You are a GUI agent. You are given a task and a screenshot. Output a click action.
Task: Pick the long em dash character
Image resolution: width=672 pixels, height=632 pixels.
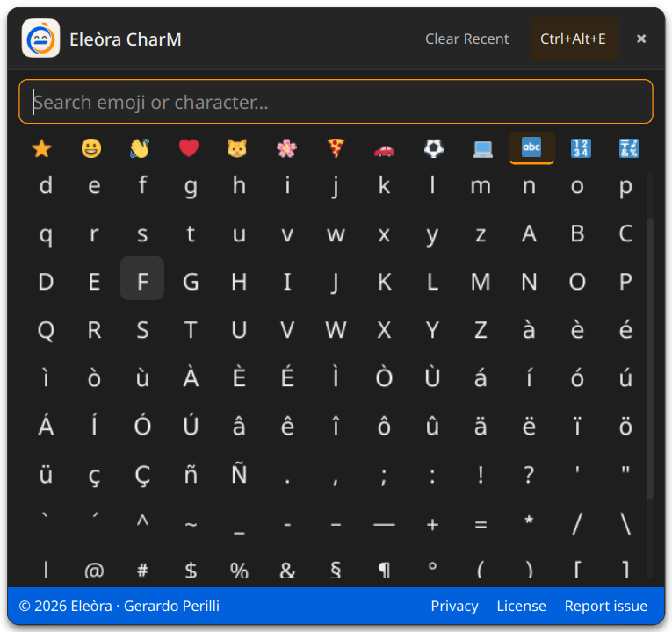[x=384, y=523]
